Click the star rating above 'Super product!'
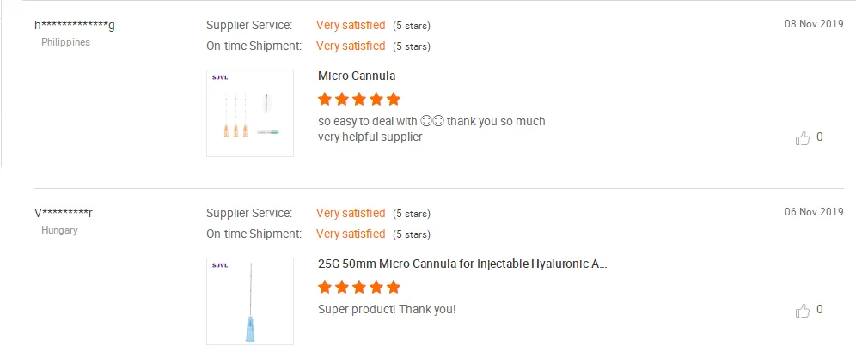The image size is (868, 358). [x=359, y=287]
